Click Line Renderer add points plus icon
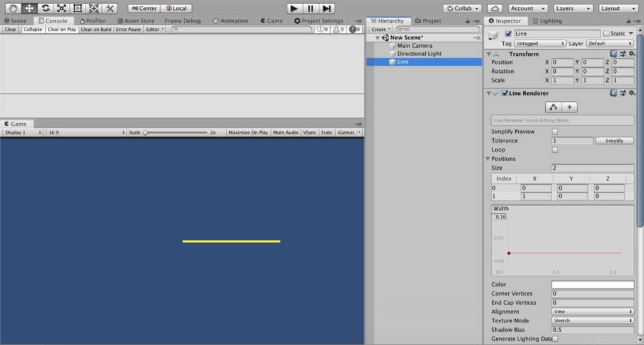The width and height of the screenshot is (644, 345). 569,107
